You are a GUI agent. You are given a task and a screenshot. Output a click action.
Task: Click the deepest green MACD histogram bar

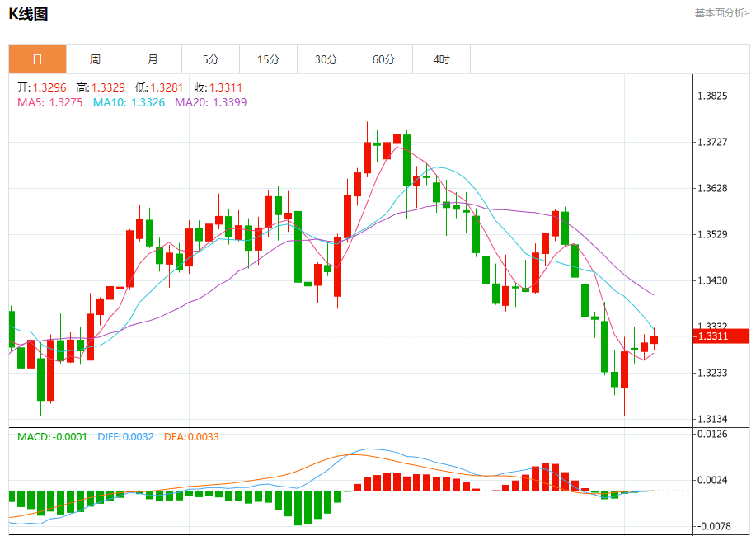pyautogui.click(x=298, y=508)
